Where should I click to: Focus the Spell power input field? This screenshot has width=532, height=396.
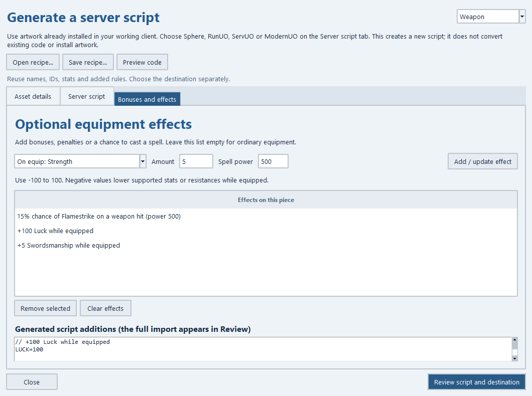click(x=273, y=161)
